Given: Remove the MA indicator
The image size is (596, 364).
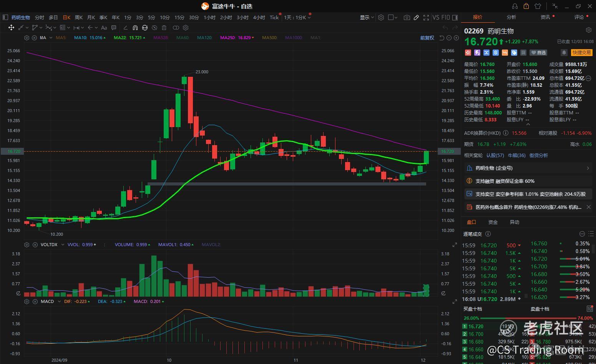Looking at the screenshot, I should (34, 38).
